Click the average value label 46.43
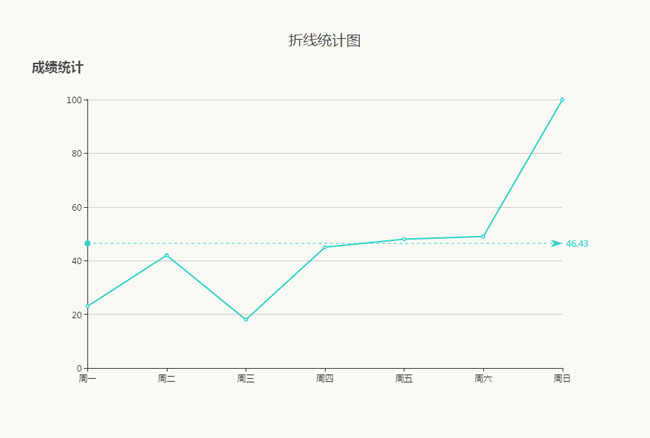 pos(577,244)
